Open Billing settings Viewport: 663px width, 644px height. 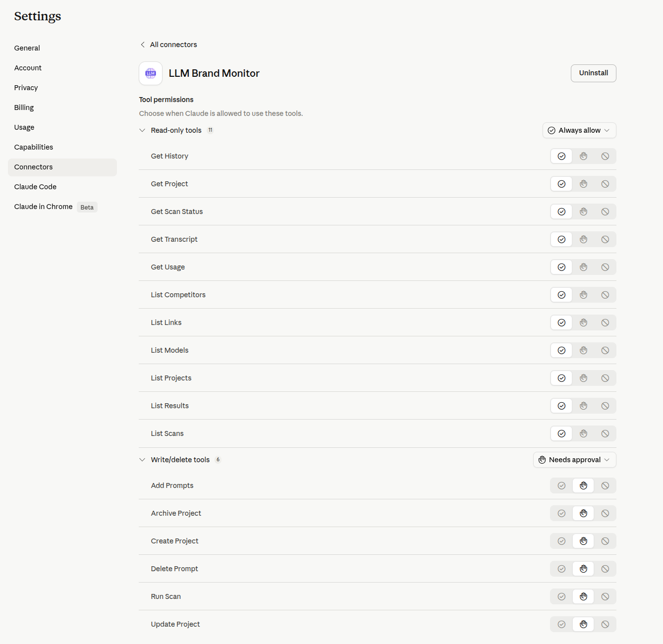click(x=62, y=107)
